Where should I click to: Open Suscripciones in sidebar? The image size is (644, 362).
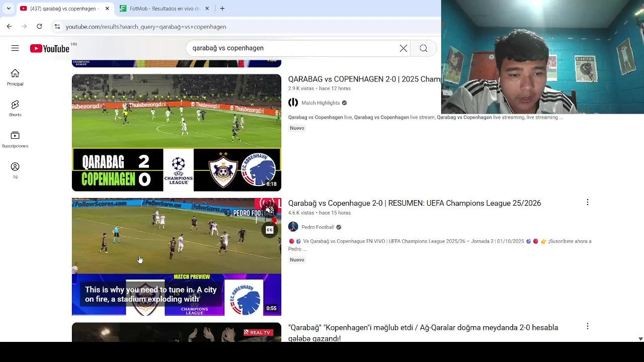coord(15,139)
